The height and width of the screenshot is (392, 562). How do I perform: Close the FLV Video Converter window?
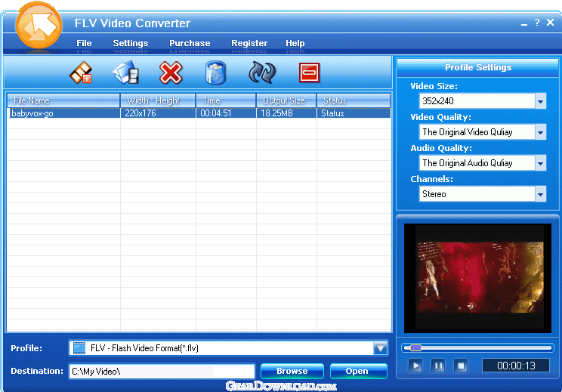point(551,23)
